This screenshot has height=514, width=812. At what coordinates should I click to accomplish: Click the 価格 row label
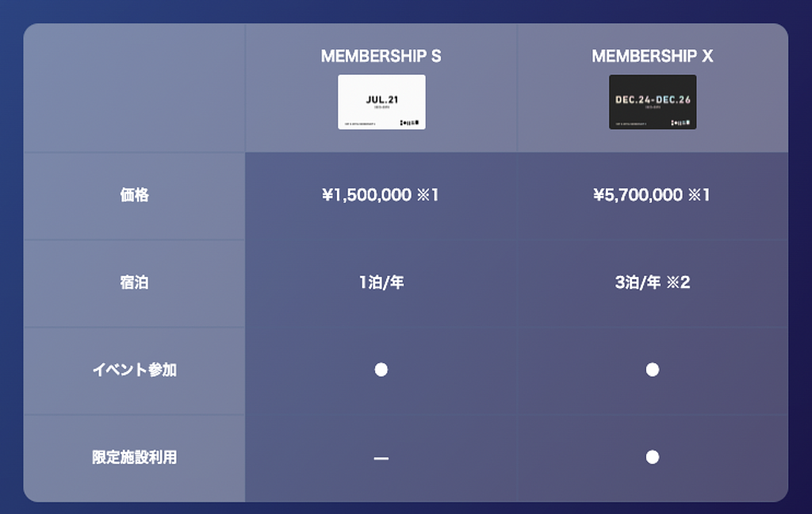[134, 195]
